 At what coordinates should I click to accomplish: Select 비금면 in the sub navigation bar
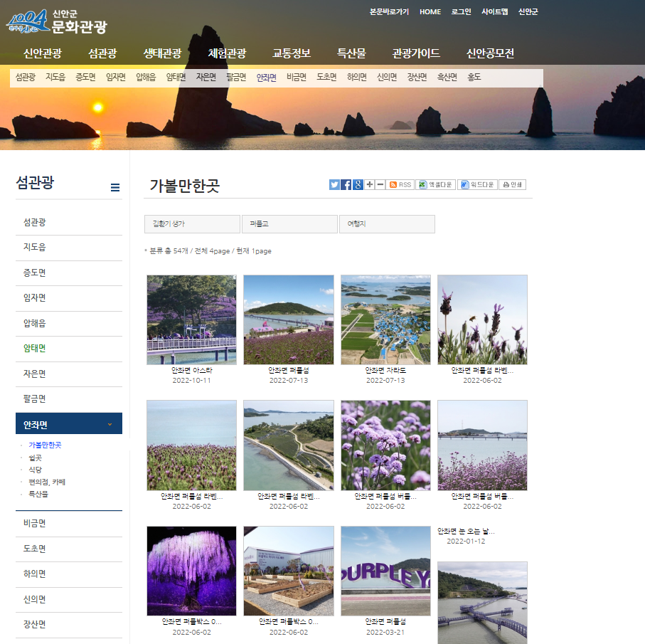[296, 77]
